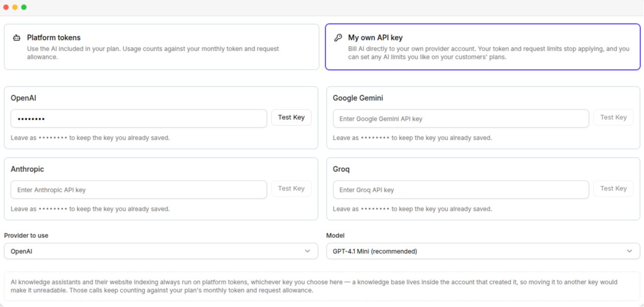This screenshot has height=307, width=644.
Task: Test the Groq key
Action: point(613,189)
